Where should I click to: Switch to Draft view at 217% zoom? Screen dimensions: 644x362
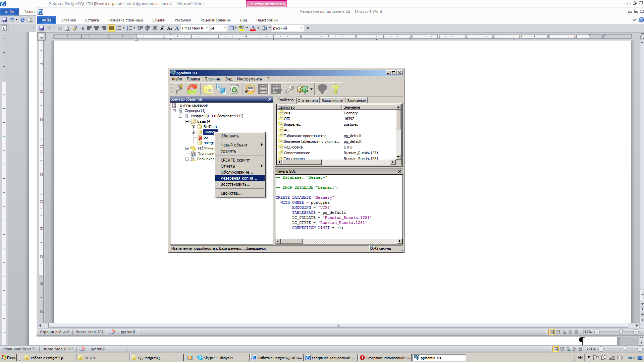click(x=576, y=332)
